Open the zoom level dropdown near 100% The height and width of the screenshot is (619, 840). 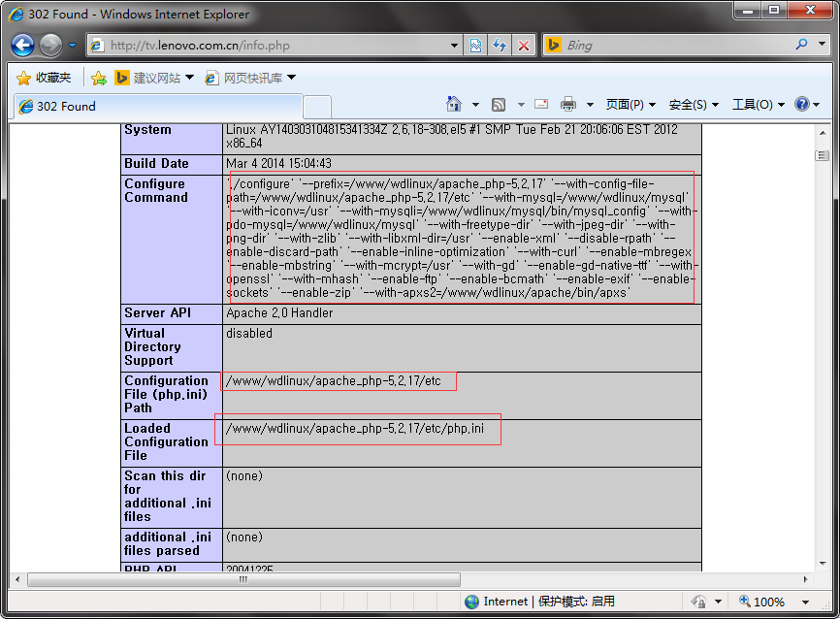(805, 603)
